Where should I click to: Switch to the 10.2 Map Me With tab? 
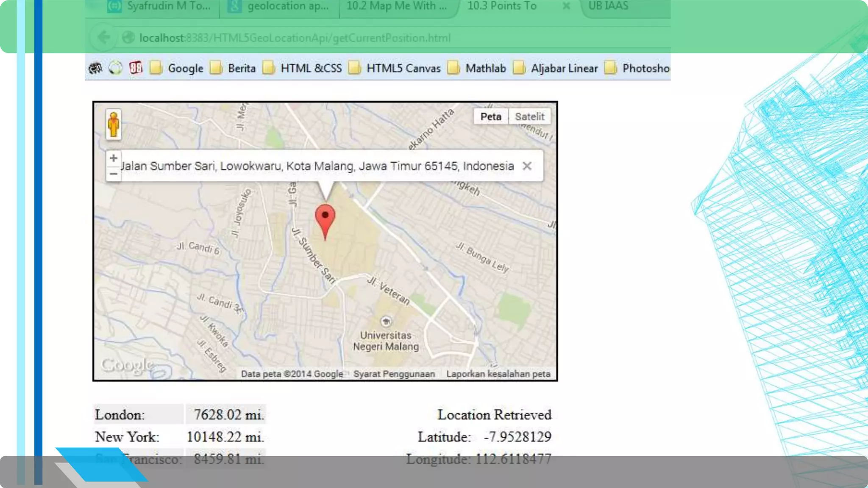[396, 6]
